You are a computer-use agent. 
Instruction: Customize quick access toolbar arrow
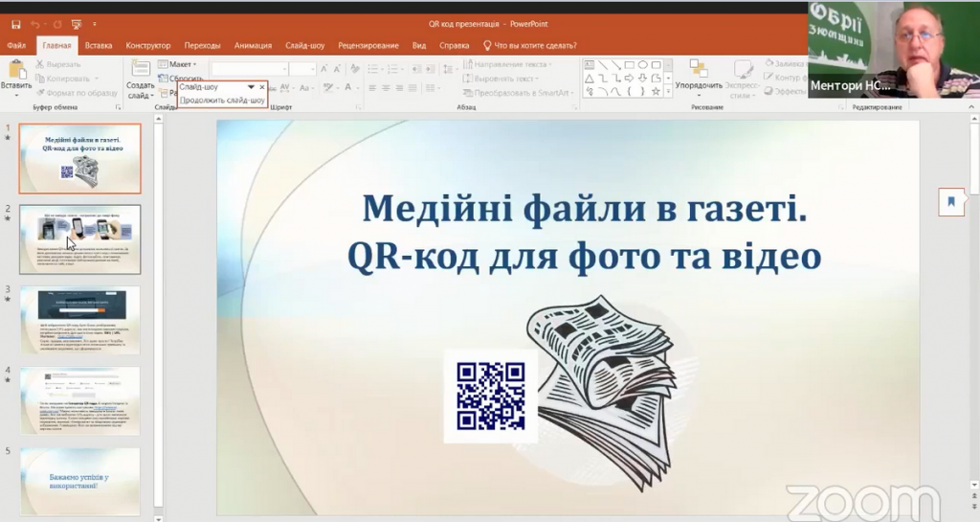tap(95, 24)
